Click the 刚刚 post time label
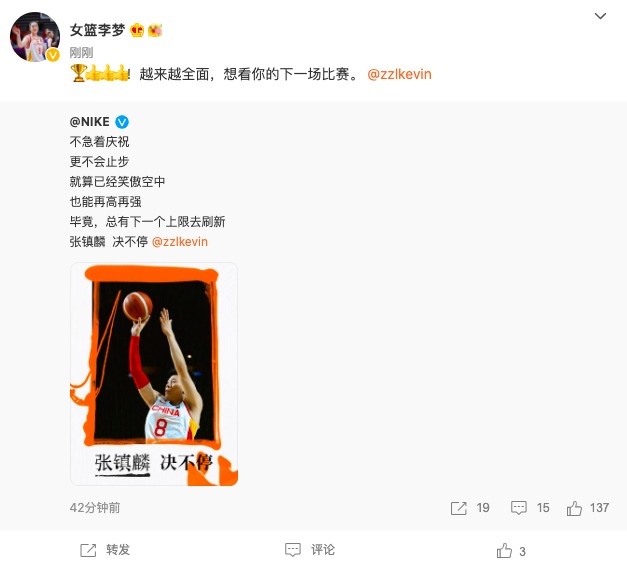The image size is (627, 566). click(82, 52)
